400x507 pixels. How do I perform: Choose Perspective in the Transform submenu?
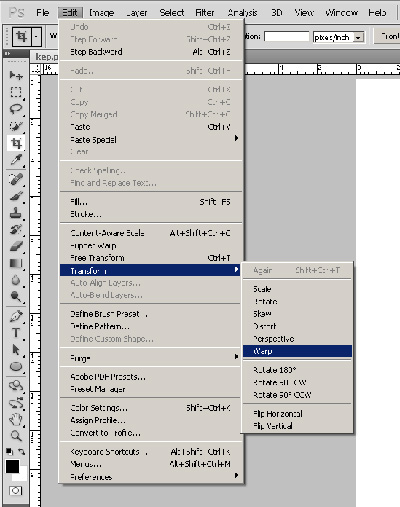point(297,339)
